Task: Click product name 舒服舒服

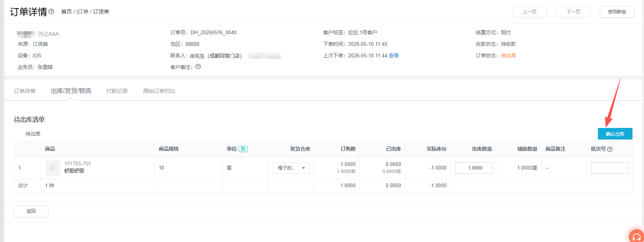Action: tap(74, 171)
